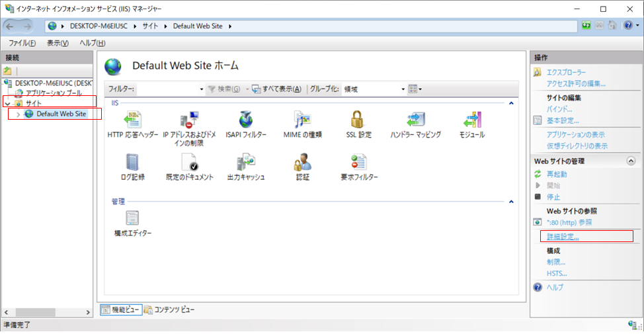Open the 要求フィルター icon
644x336 pixels.
[358, 162]
